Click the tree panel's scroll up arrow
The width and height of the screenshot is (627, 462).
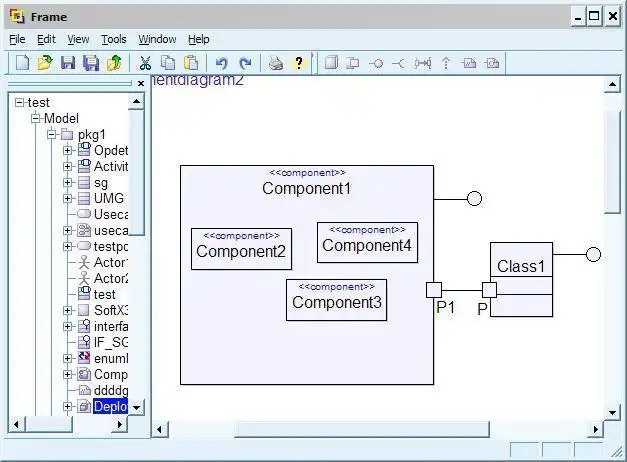coord(136,102)
